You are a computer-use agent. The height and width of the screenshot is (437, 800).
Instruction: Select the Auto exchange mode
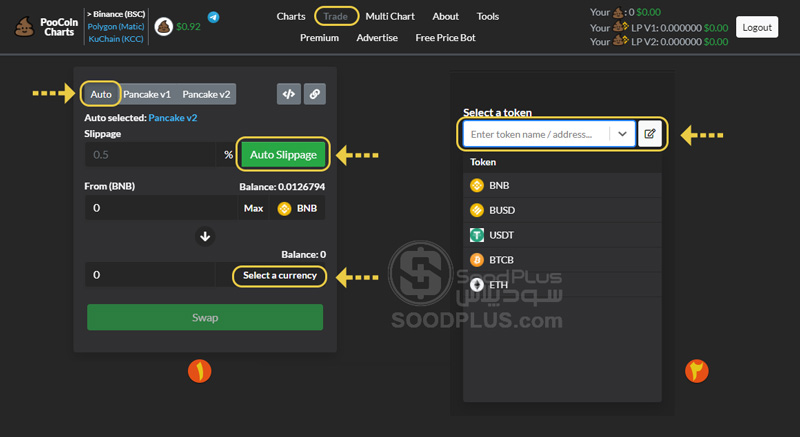click(x=101, y=94)
